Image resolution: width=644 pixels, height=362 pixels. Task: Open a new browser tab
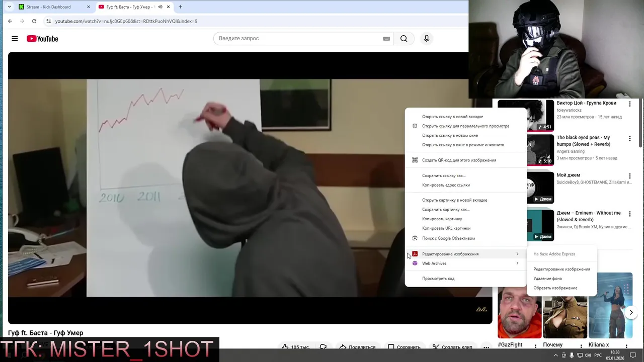click(180, 7)
